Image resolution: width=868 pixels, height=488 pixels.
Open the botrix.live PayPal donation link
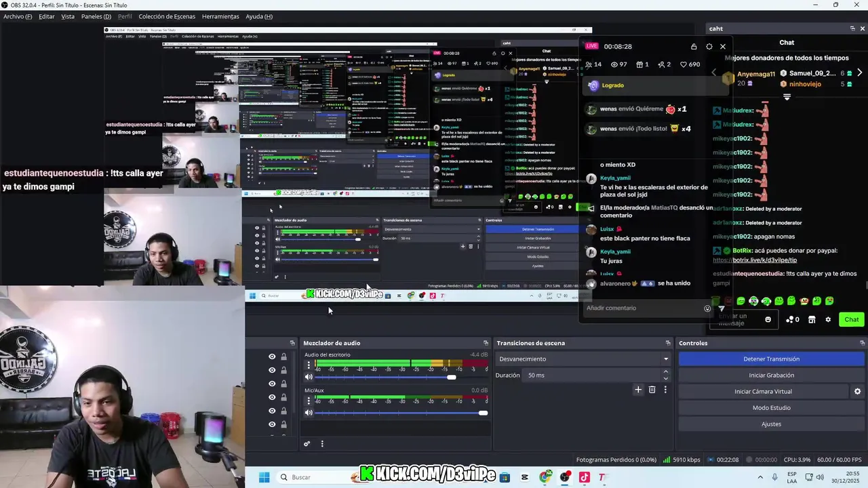click(x=755, y=260)
